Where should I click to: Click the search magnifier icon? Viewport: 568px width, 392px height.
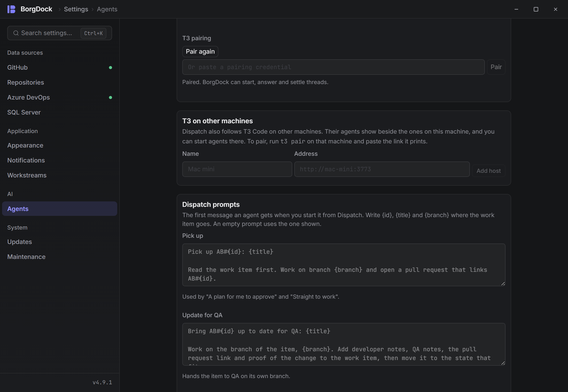[16, 33]
